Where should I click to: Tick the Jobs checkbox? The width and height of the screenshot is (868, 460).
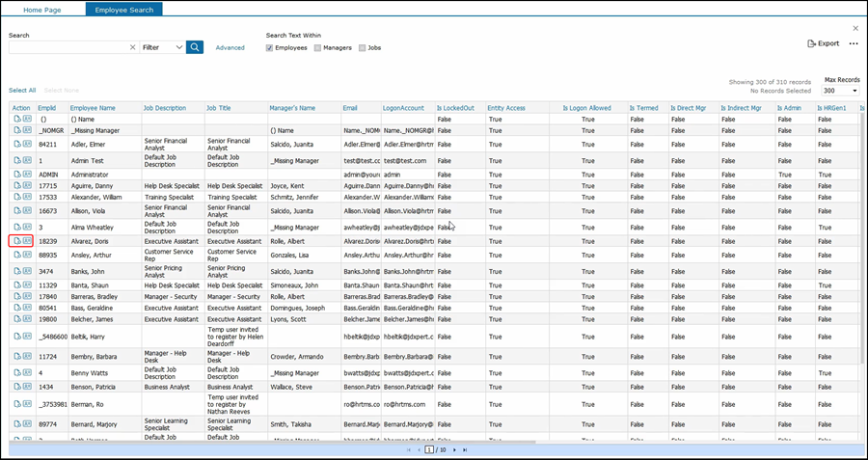click(363, 47)
